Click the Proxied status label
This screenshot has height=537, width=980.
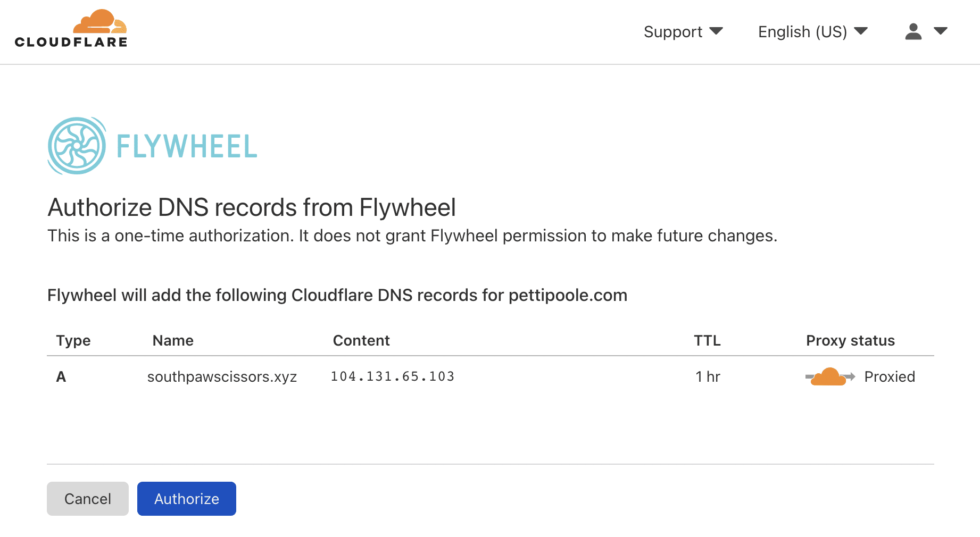(x=890, y=376)
